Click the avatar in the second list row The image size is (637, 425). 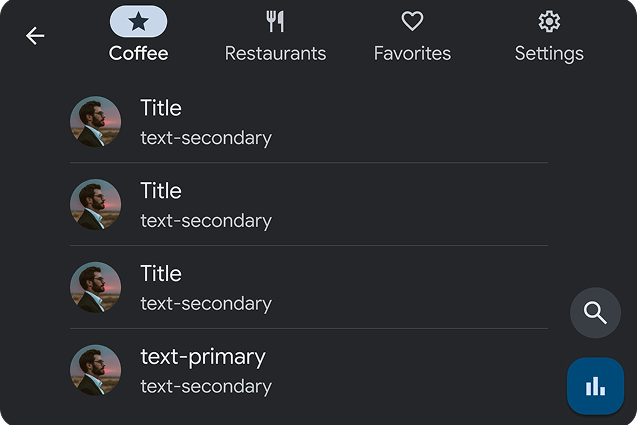coord(96,205)
